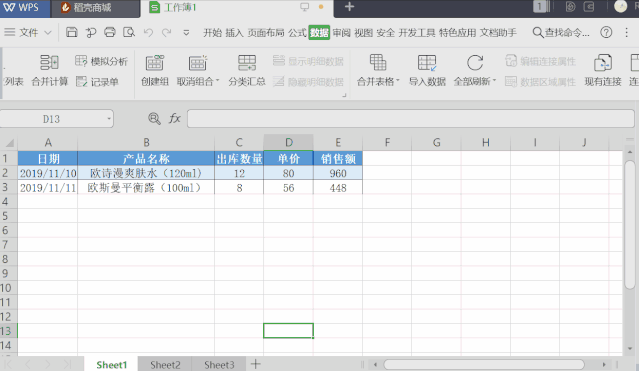This screenshot has height=371, width=639.
Task: Click the 取消组合 ungroup icon
Action: (198, 63)
